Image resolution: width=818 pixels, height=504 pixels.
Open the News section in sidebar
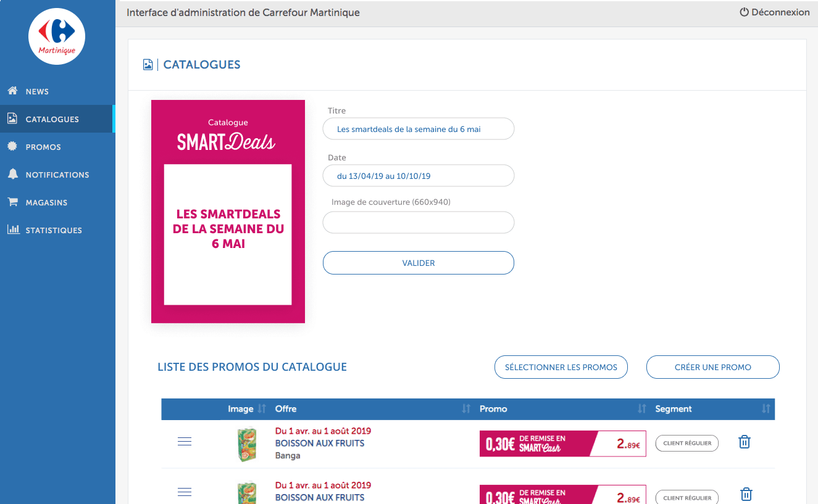[37, 91]
